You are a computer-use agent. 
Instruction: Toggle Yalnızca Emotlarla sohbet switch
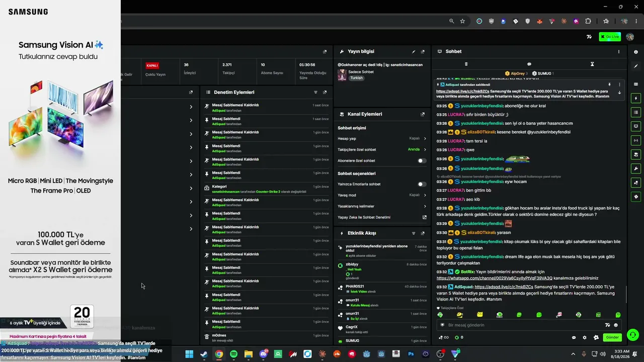pyautogui.click(x=422, y=185)
